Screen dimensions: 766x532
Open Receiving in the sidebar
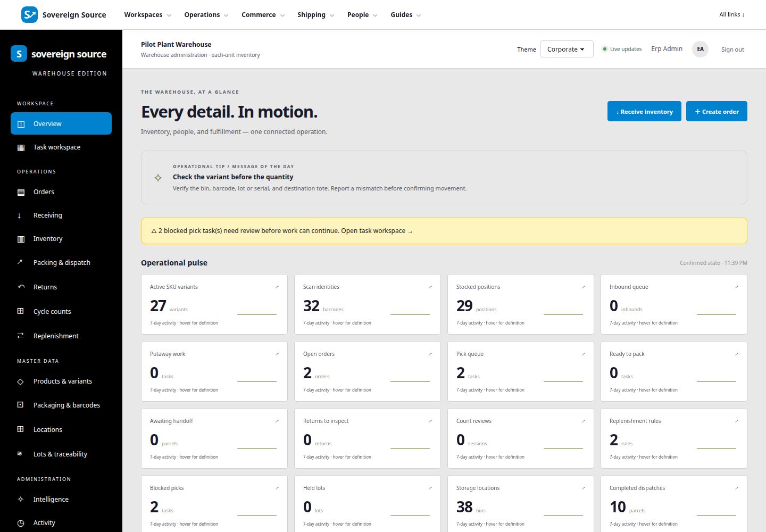[x=61, y=215]
